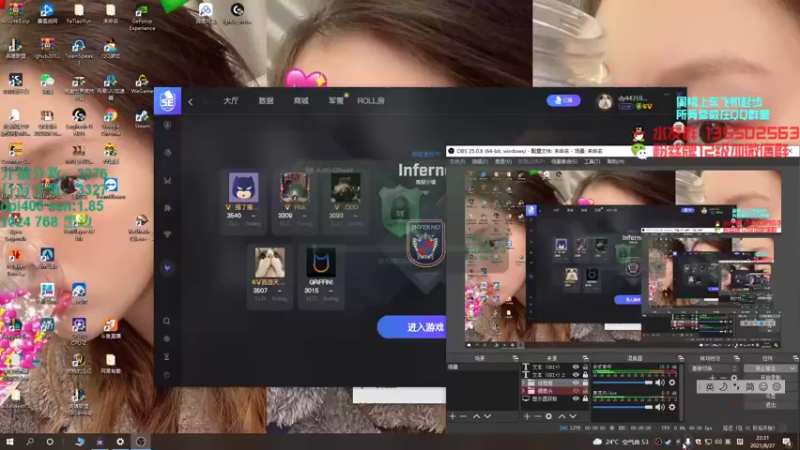Open IME settings gear on toolbar
The height and width of the screenshot is (450, 800).
[x=777, y=387]
